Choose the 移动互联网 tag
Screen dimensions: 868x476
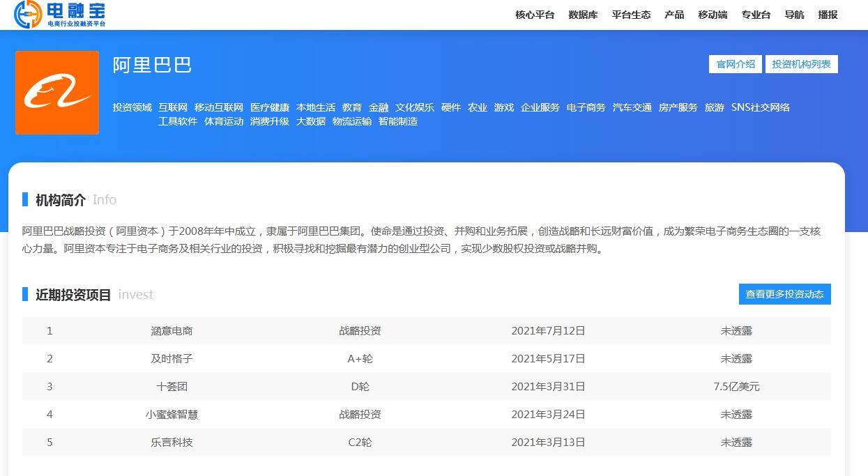point(219,107)
